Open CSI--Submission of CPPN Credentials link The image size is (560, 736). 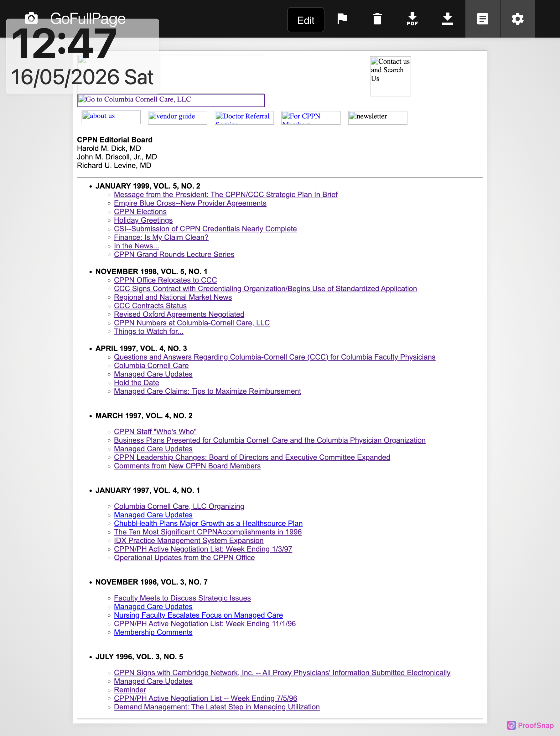tap(205, 229)
